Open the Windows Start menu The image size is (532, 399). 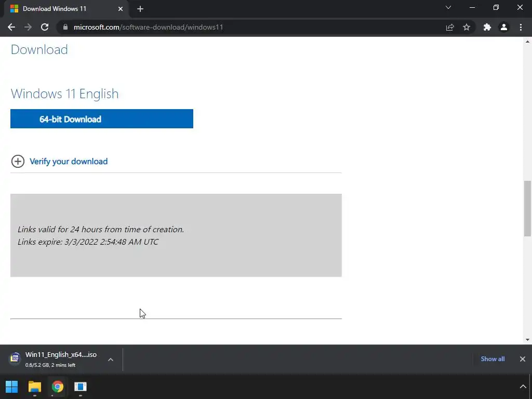(12, 387)
